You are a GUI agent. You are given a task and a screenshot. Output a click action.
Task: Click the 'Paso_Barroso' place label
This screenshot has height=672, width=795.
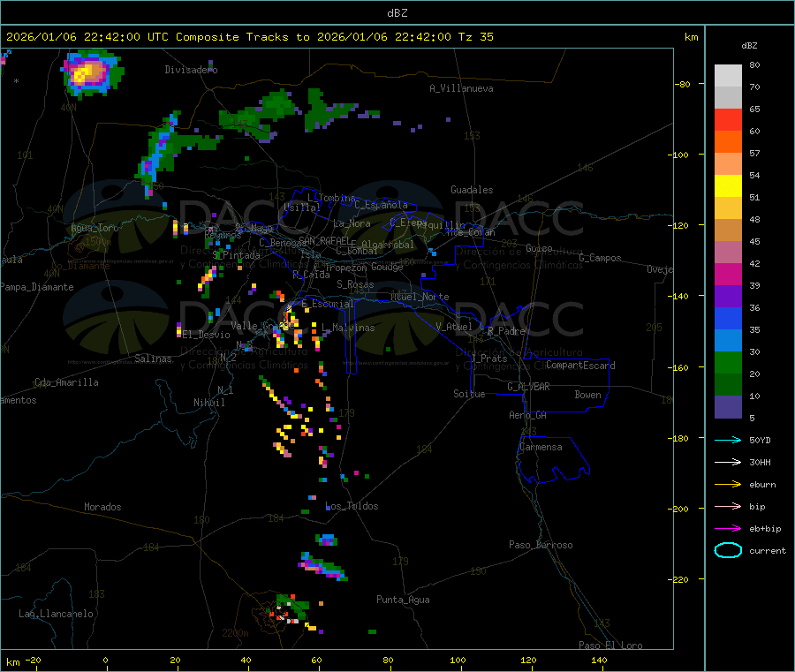[541, 545]
